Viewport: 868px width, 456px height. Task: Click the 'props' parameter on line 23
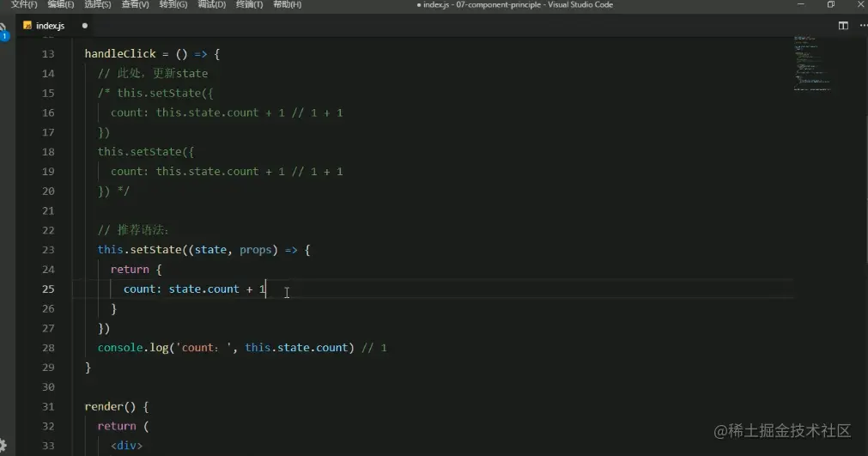[256, 250]
